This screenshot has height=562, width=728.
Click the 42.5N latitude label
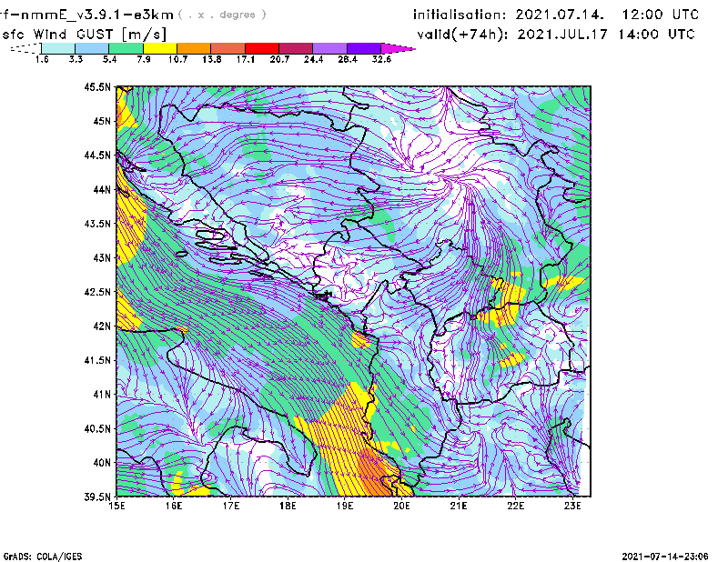pyautogui.click(x=97, y=292)
